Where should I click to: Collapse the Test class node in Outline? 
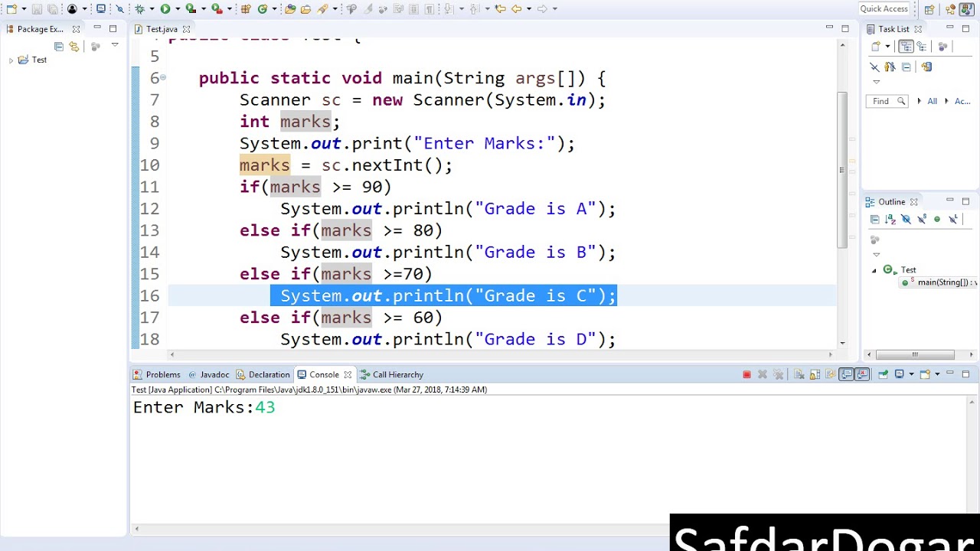pyautogui.click(x=874, y=270)
